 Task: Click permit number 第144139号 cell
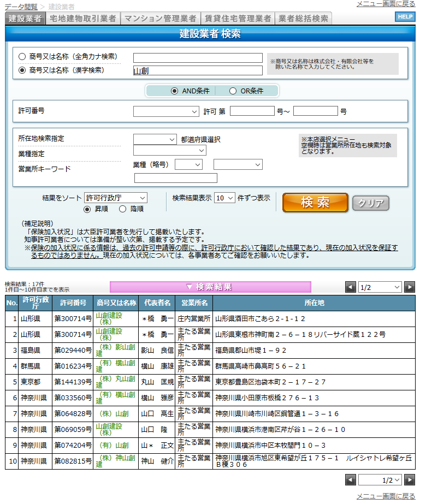73,382
